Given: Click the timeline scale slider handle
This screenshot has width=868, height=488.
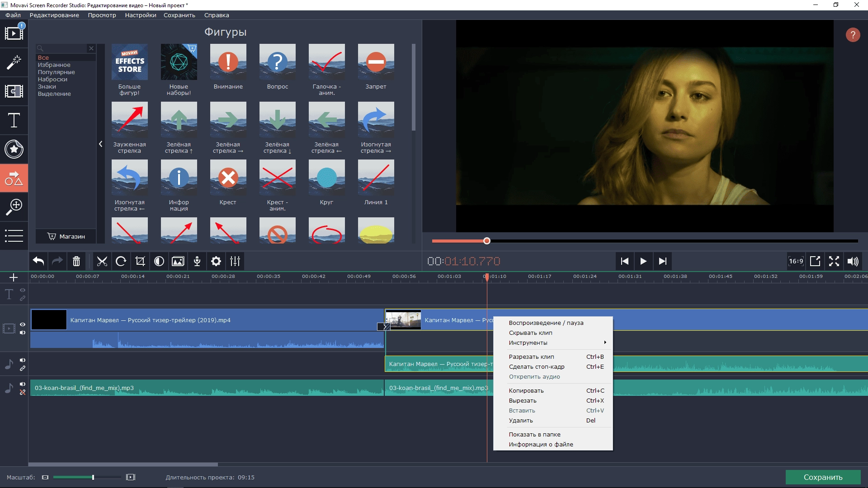Looking at the screenshot, I should tap(93, 477).
